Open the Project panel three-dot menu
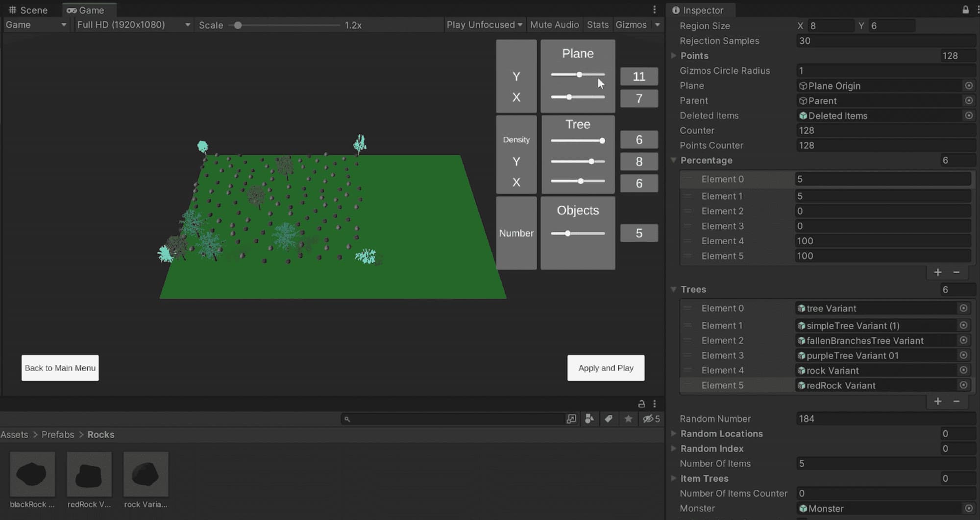Image resolution: width=980 pixels, height=520 pixels. click(x=655, y=404)
